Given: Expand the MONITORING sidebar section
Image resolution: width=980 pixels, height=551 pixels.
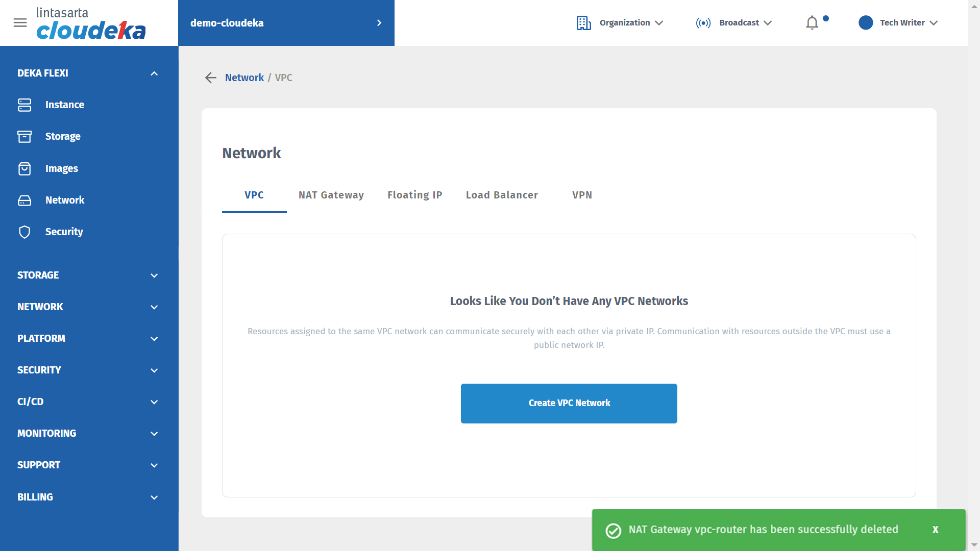Looking at the screenshot, I should point(154,434).
